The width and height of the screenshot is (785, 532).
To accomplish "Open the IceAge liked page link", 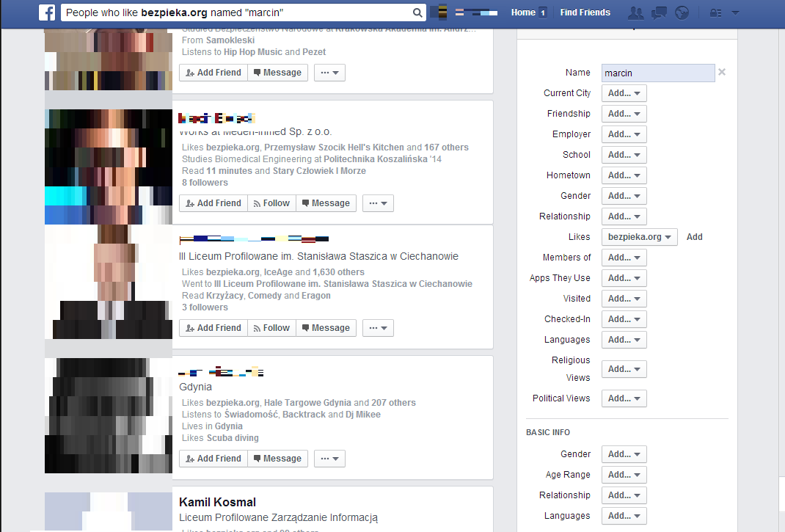I will click(x=278, y=272).
